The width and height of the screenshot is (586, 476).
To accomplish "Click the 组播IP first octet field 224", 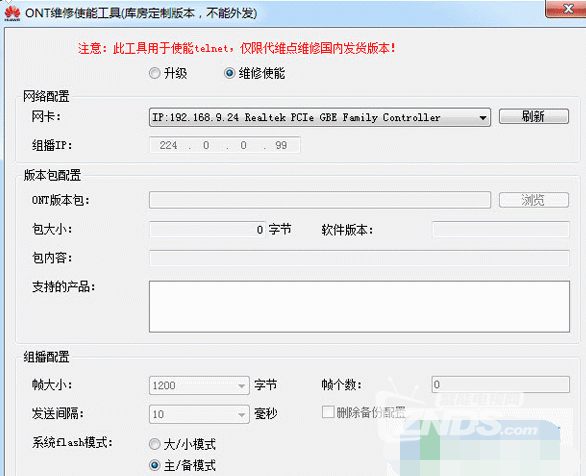I will [168, 145].
